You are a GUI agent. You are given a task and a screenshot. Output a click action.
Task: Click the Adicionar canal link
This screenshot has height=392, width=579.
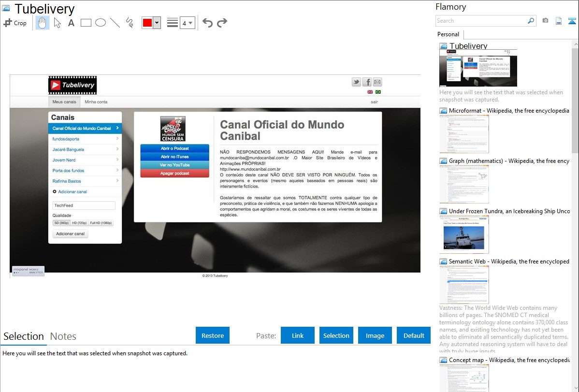tap(72, 192)
